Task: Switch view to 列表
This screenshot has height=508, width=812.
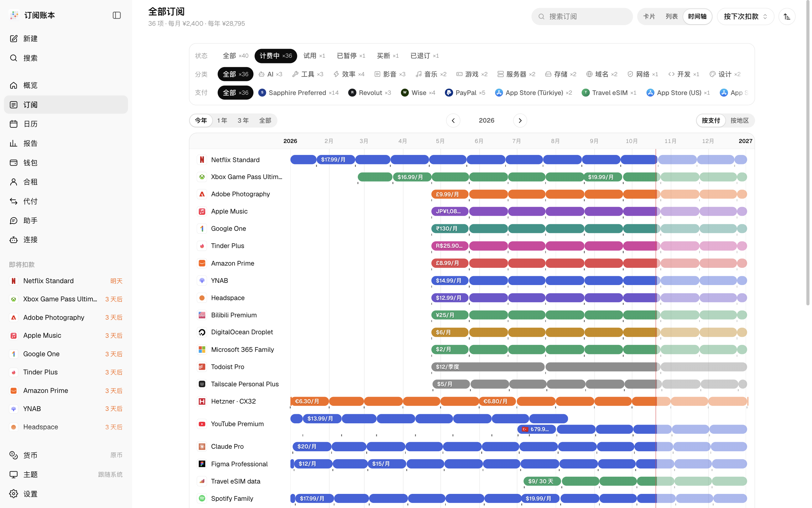Action: [671, 16]
